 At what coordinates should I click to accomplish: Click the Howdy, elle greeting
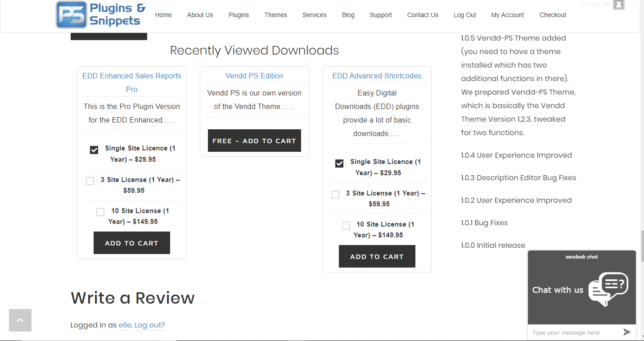597,5
